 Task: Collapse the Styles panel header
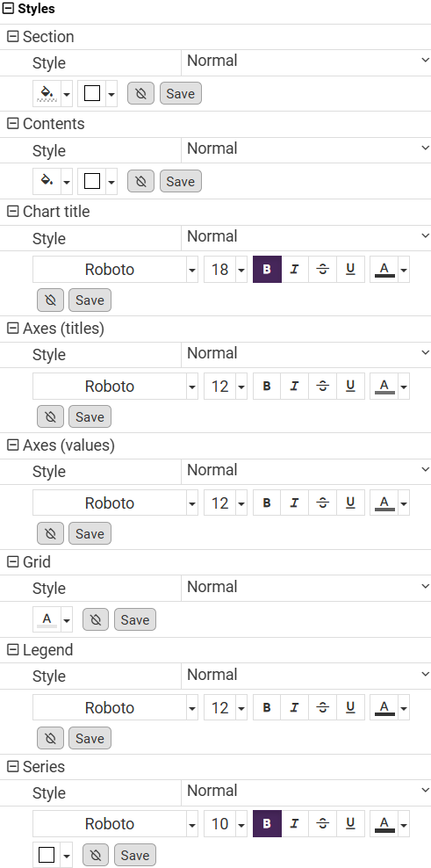coord(8,9)
